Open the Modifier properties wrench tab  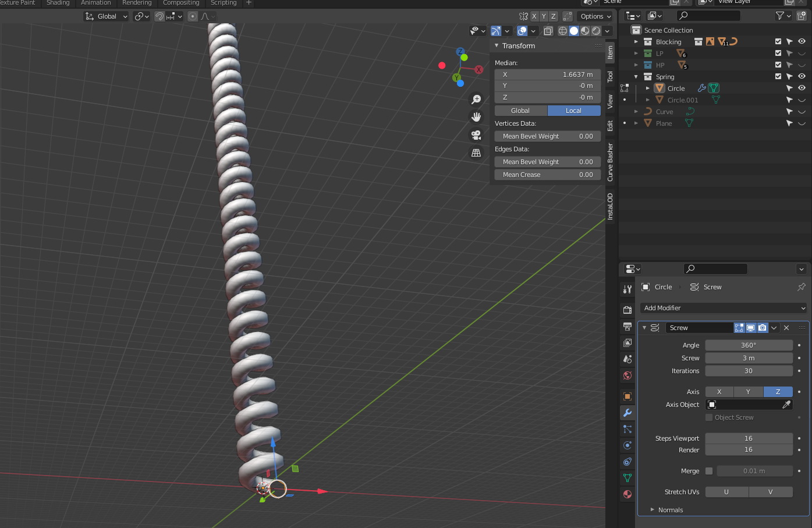pos(627,413)
